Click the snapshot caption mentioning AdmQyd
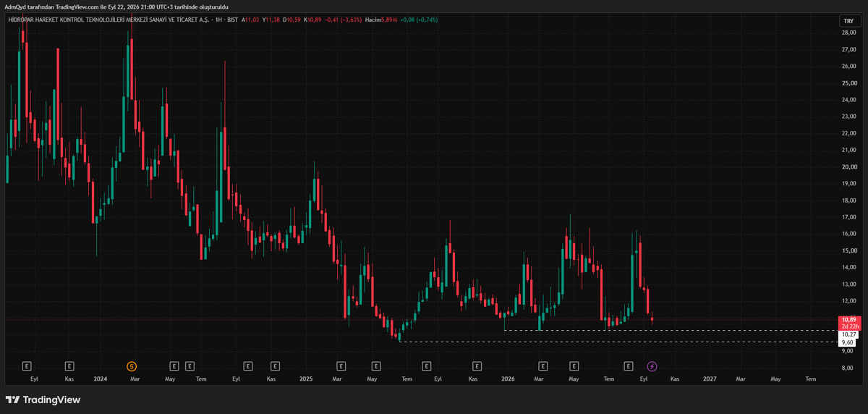The height and width of the screenshot is (414, 868). click(x=116, y=6)
